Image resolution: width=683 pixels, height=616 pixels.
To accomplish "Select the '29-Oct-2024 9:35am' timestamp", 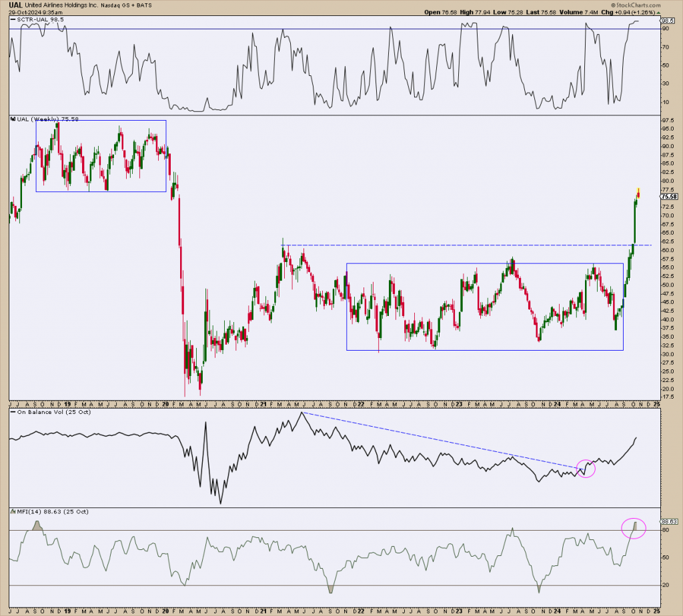I will [x=35, y=12].
